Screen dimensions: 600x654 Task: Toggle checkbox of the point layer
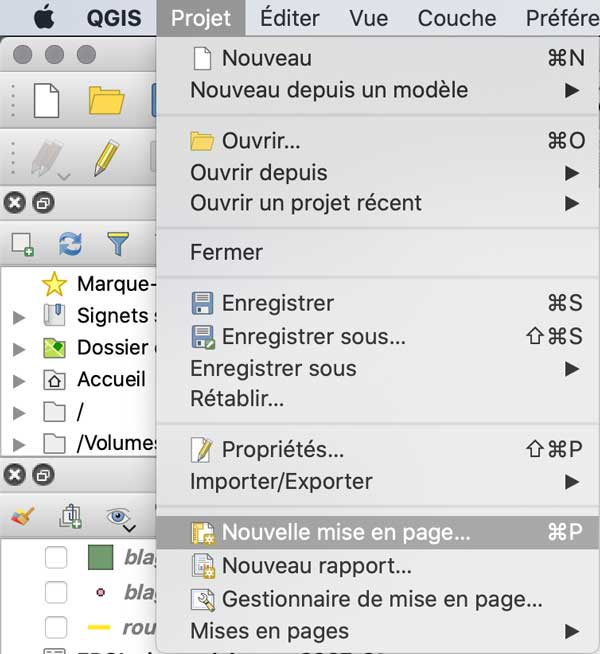click(56, 592)
